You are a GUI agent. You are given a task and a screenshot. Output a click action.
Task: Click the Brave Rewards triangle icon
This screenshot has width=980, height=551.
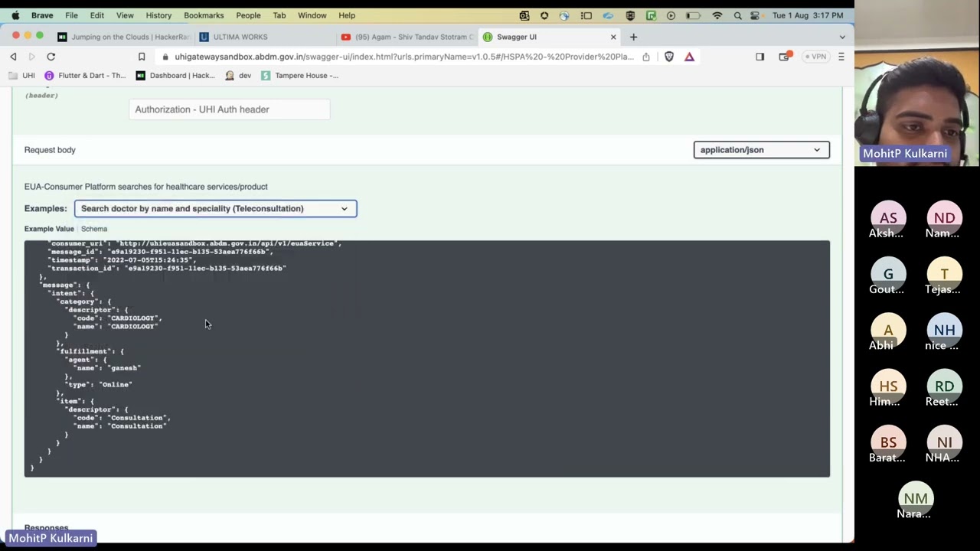[x=689, y=57]
